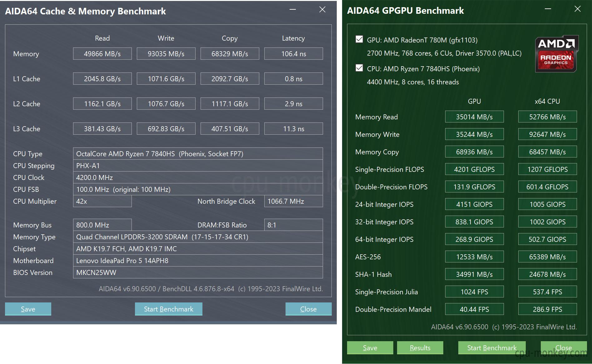Select CPU Single-Precision FLOPS 1207 GFLOPS

pos(548,169)
